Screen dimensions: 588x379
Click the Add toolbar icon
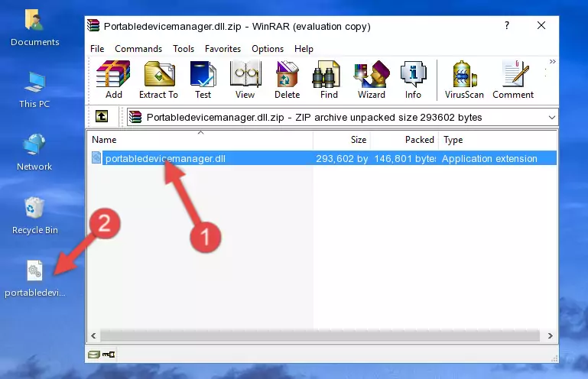click(113, 79)
